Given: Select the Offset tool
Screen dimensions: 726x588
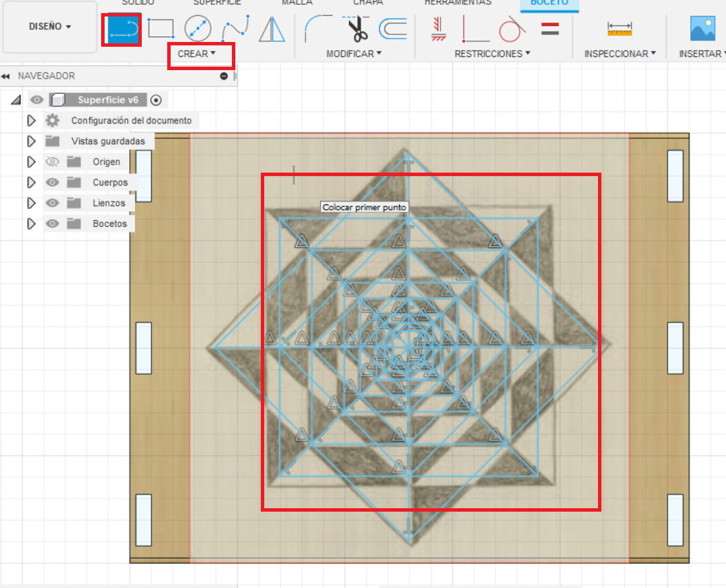Looking at the screenshot, I should point(393,29).
